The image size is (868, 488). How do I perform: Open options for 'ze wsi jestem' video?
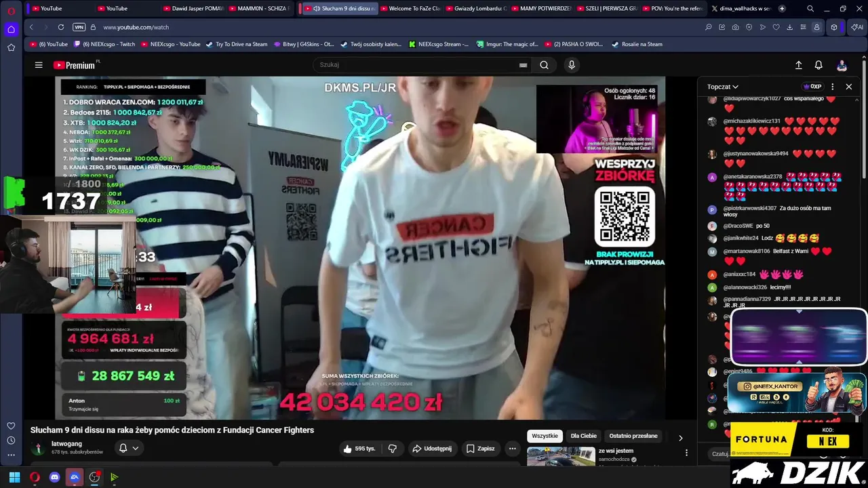click(686, 453)
